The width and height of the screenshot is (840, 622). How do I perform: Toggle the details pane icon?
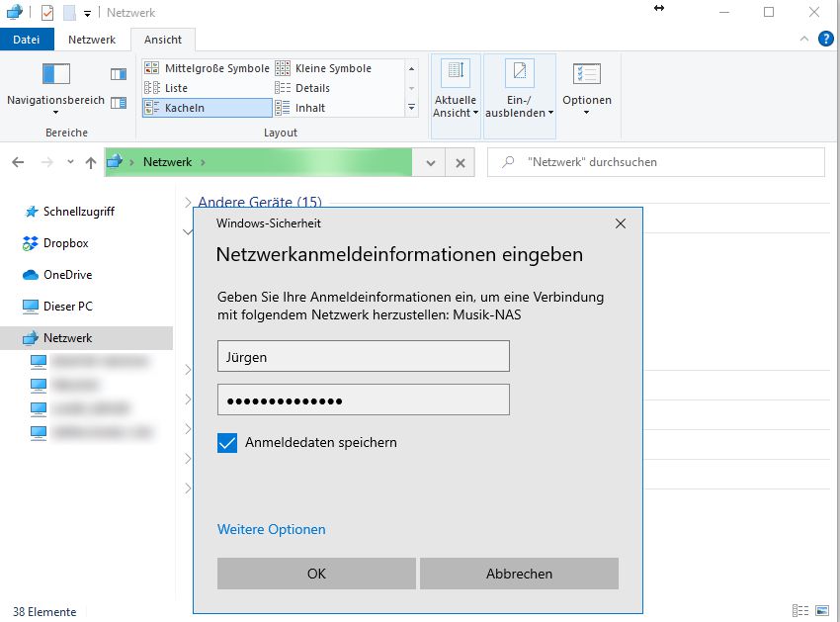119,102
